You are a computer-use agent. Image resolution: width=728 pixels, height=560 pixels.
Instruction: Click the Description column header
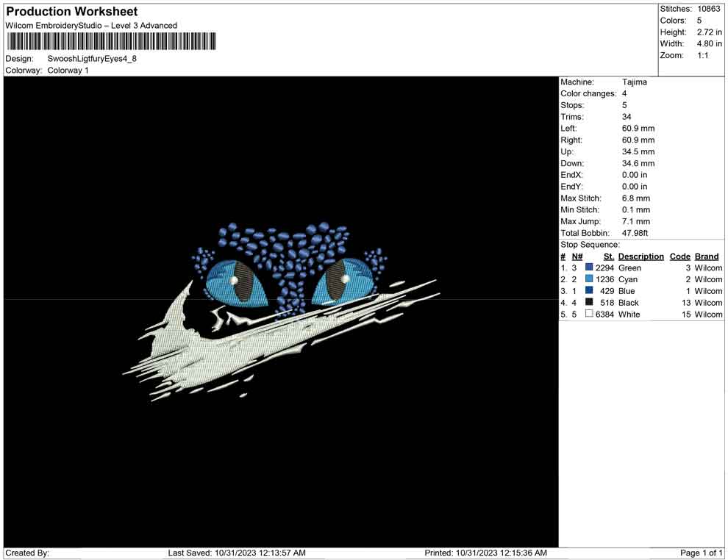tap(640, 256)
